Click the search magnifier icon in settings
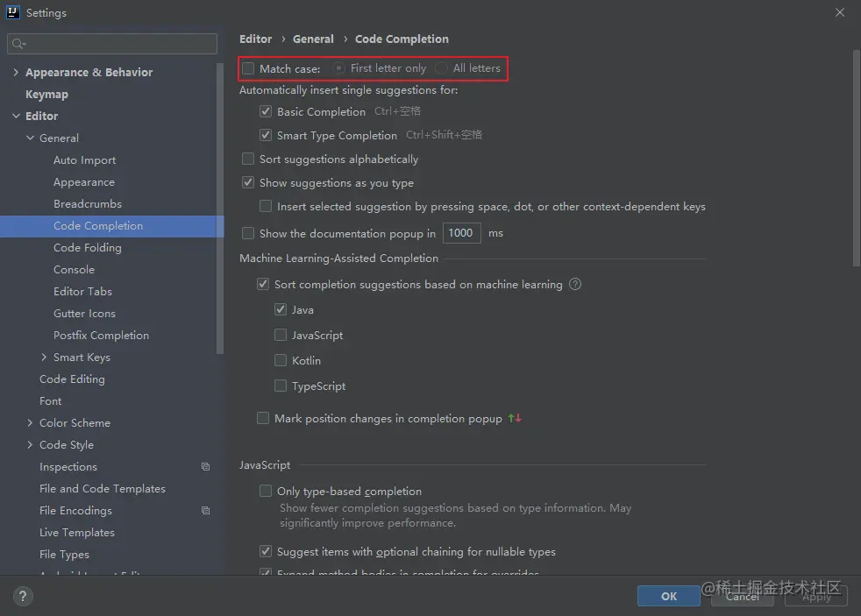This screenshot has width=861, height=616. tap(18, 44)
